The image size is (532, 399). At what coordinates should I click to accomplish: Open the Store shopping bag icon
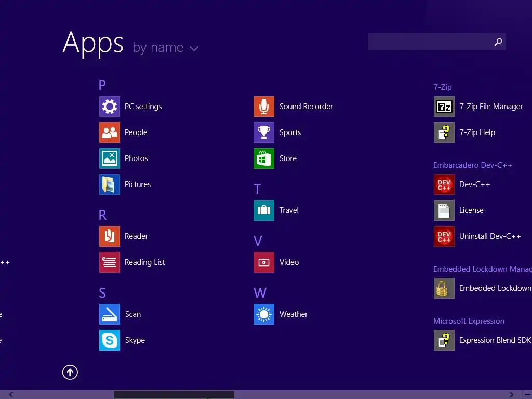point(263,158)
